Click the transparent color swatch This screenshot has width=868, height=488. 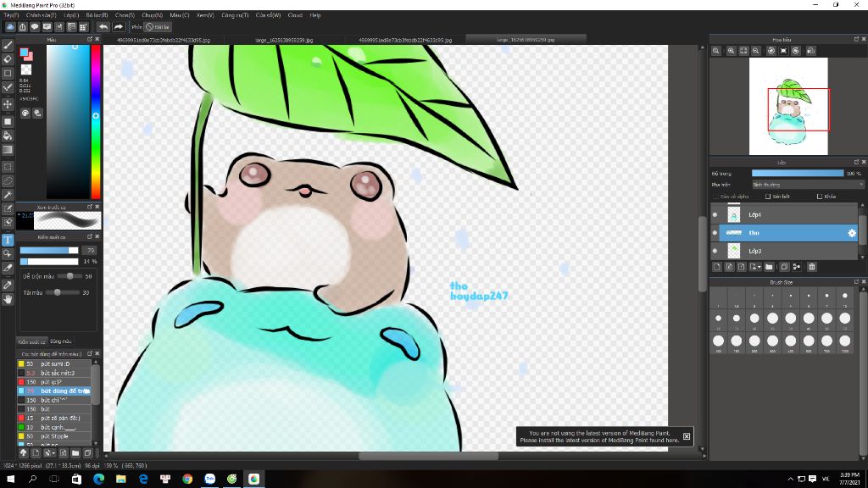(26, 69)
